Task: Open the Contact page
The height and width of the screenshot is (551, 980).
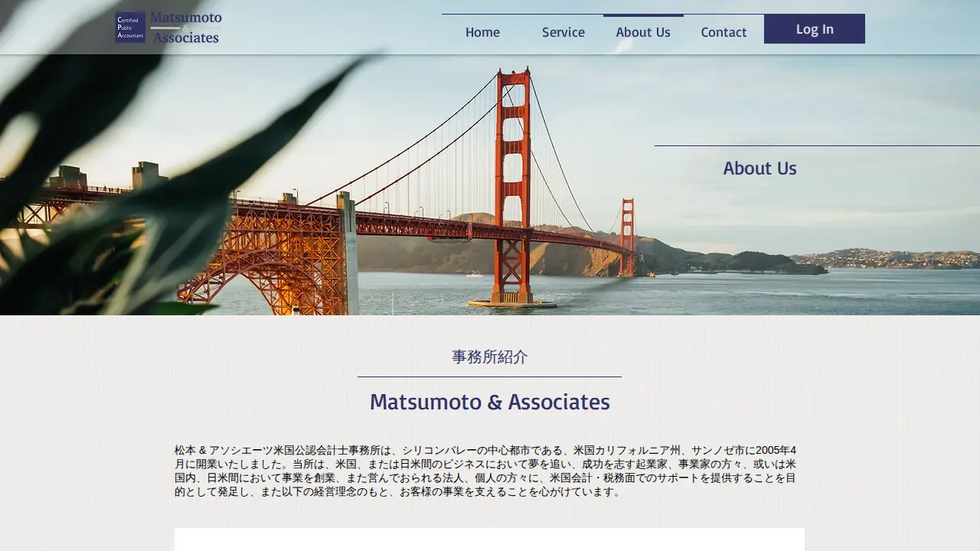Action: point(724,32)
